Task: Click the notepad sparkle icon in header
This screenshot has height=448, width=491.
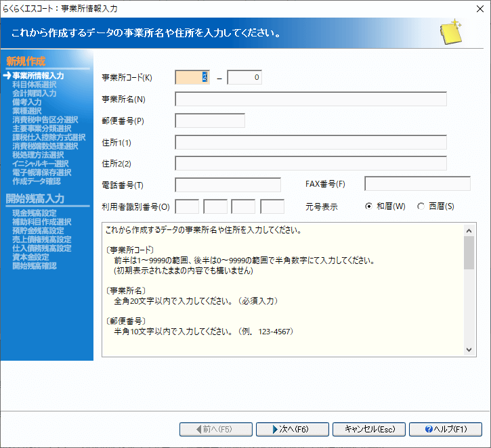Action: (449, 33)
